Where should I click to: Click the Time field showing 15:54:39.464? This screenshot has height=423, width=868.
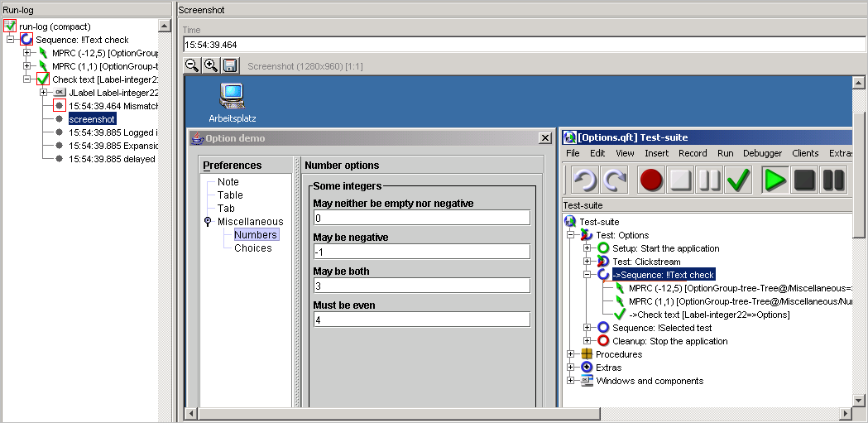click(x=521, y=45)
